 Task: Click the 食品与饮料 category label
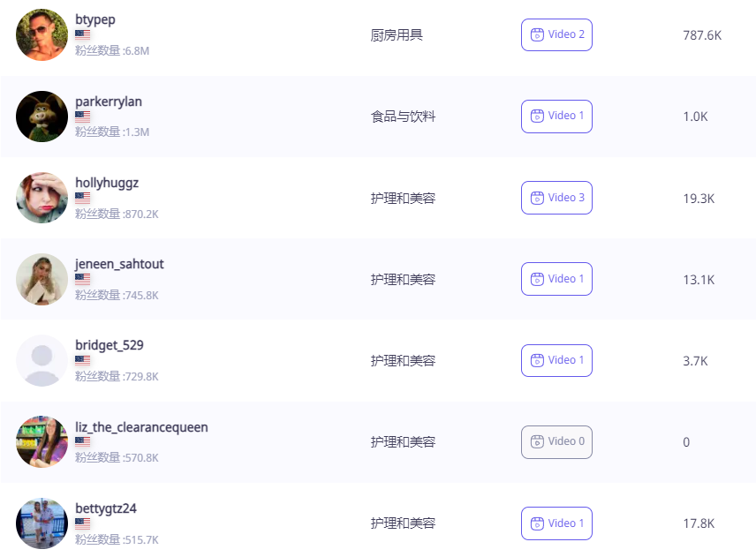403,117
